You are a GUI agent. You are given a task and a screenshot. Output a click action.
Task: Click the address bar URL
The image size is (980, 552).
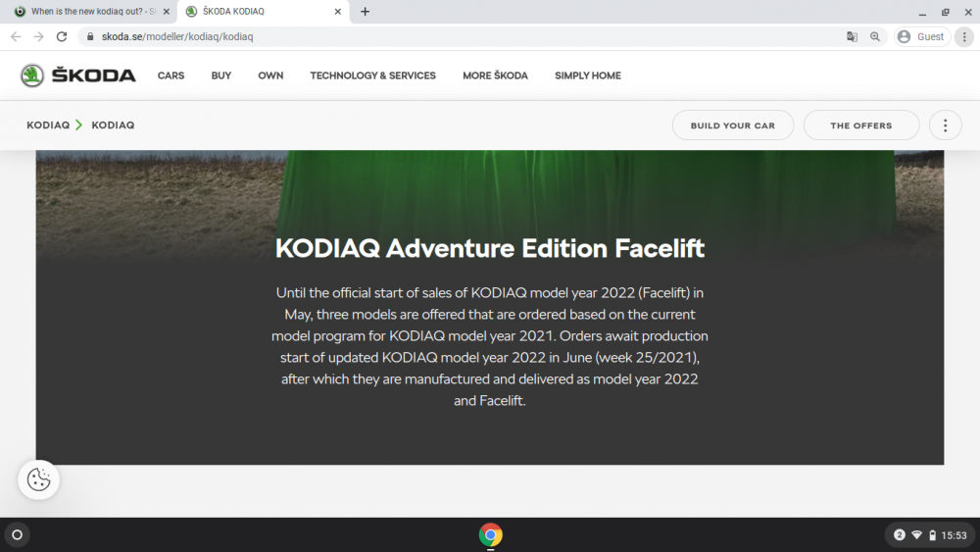[x=177, y=37]
